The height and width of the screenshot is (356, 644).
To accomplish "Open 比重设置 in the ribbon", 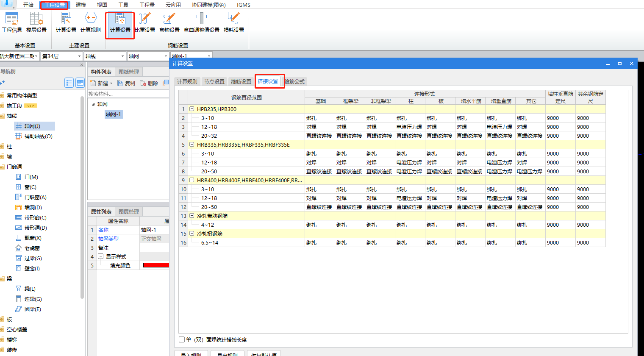I will tap(145, 22).
